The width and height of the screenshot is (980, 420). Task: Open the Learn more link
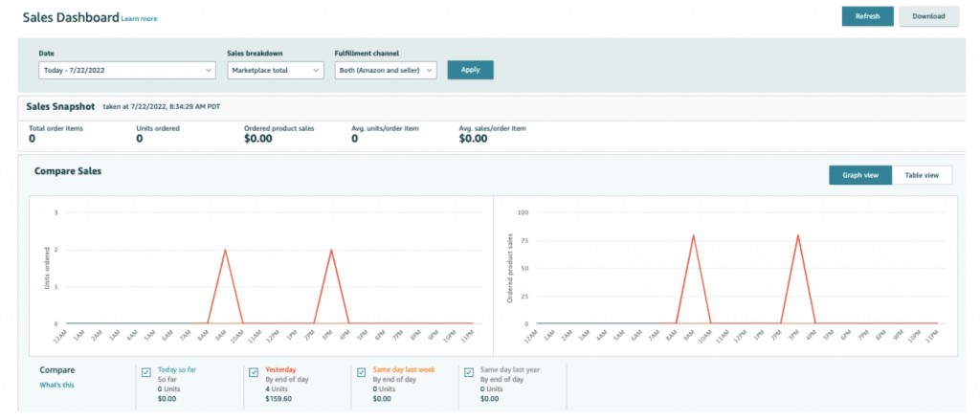140,19
